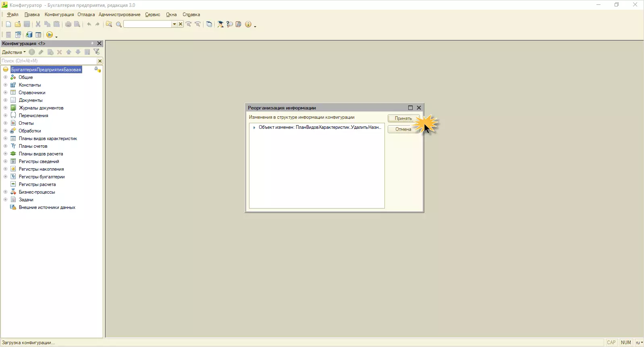The image size is (644, 347).
Task: Click the ru keyboard layout indicator
Action: (639, 343)
